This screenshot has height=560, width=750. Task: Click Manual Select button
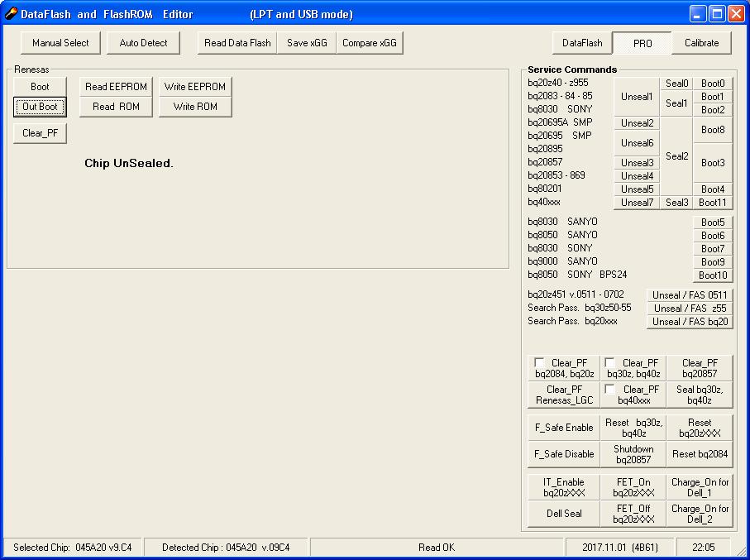60,43
